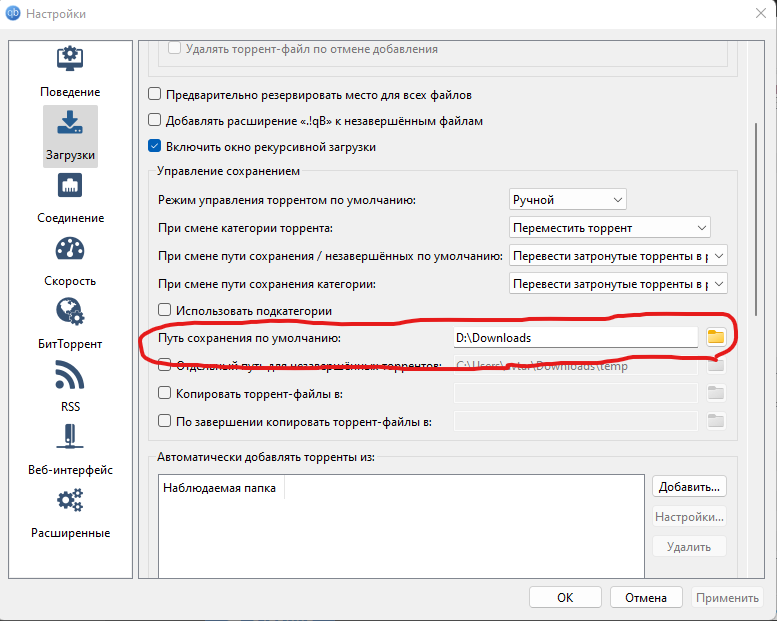The image size is (777, 621).
Task: Open the Веб-интерфейс icon
Action: pyautogui.click(x=70, y=436)
